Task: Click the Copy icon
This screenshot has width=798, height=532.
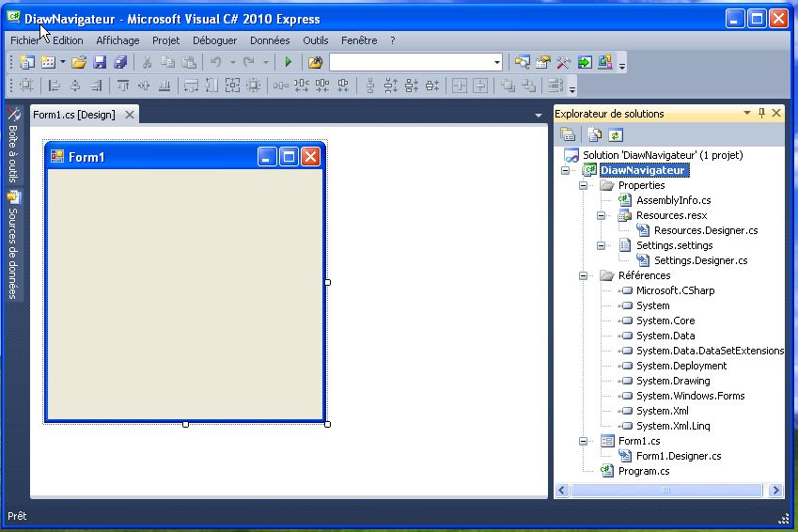Action: click(x=167, y=62)
